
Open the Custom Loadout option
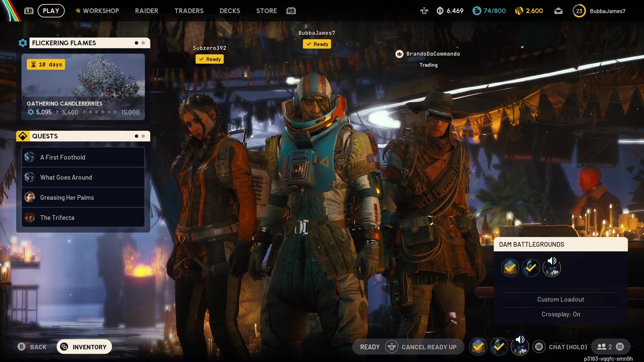560,300
